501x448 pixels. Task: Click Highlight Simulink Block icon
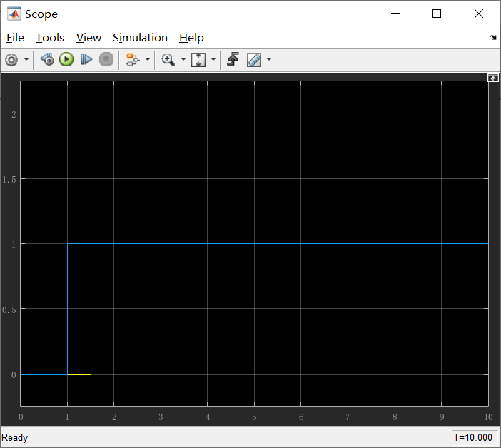[132, 60]
